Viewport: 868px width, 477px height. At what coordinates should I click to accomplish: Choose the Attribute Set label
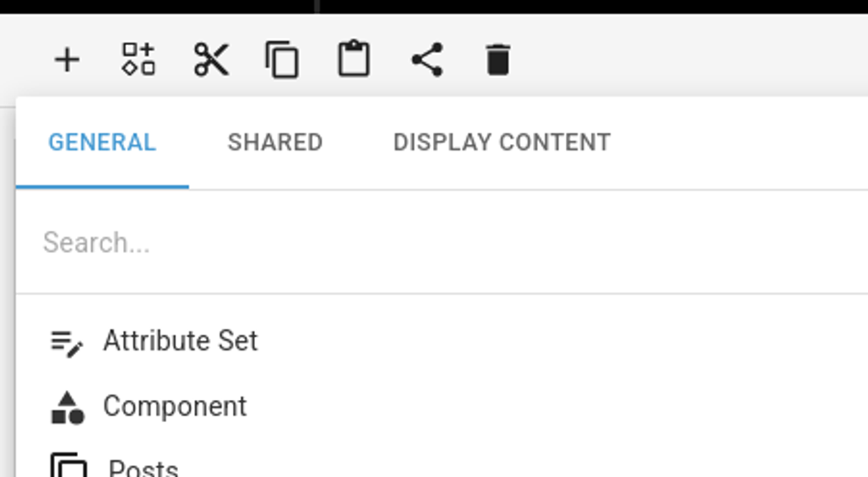181,341
